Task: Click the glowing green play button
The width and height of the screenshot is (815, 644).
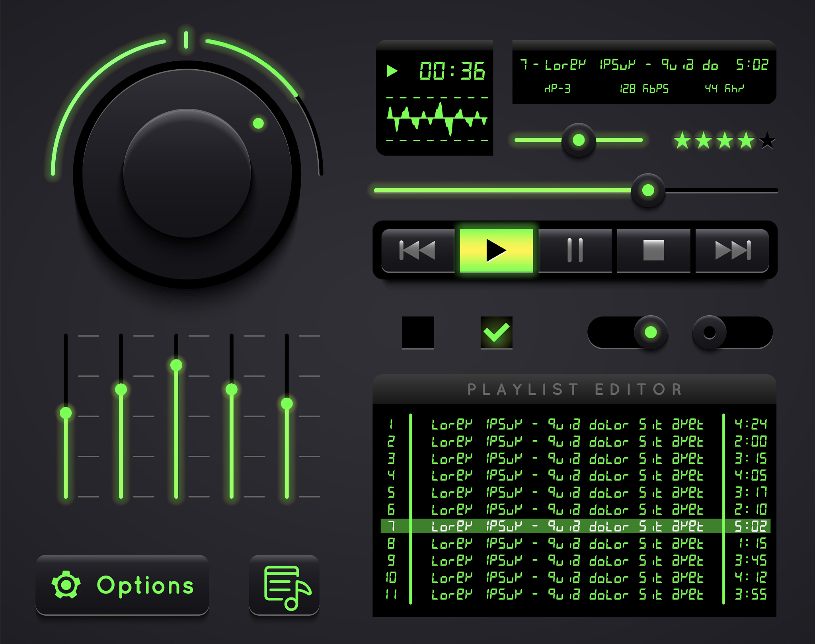Action: (x=496, y=250)
